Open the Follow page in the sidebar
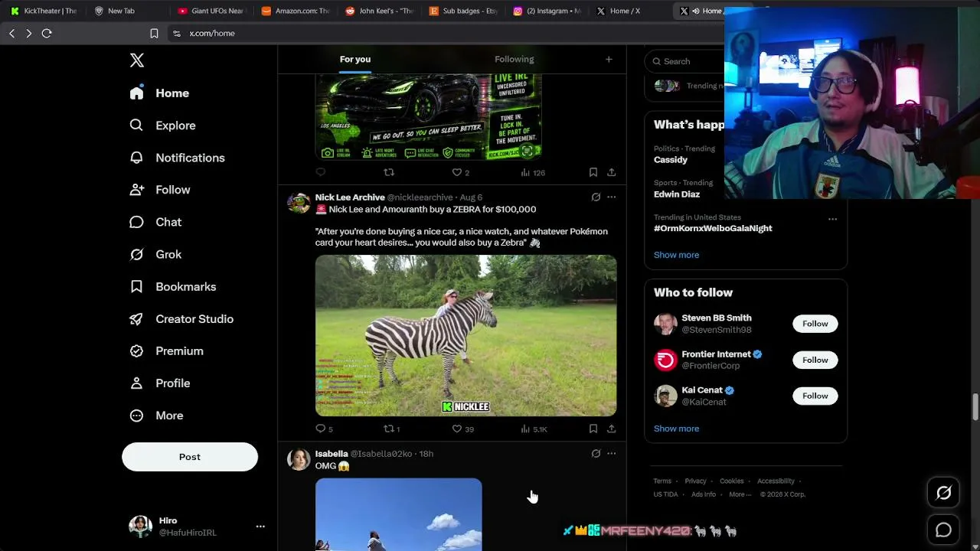 point(160,190)
